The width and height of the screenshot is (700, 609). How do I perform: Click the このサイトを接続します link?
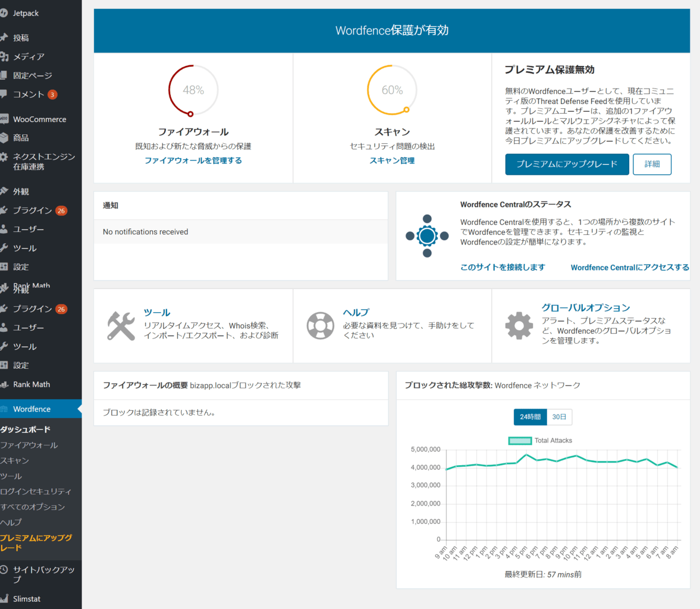click(503, 268)
